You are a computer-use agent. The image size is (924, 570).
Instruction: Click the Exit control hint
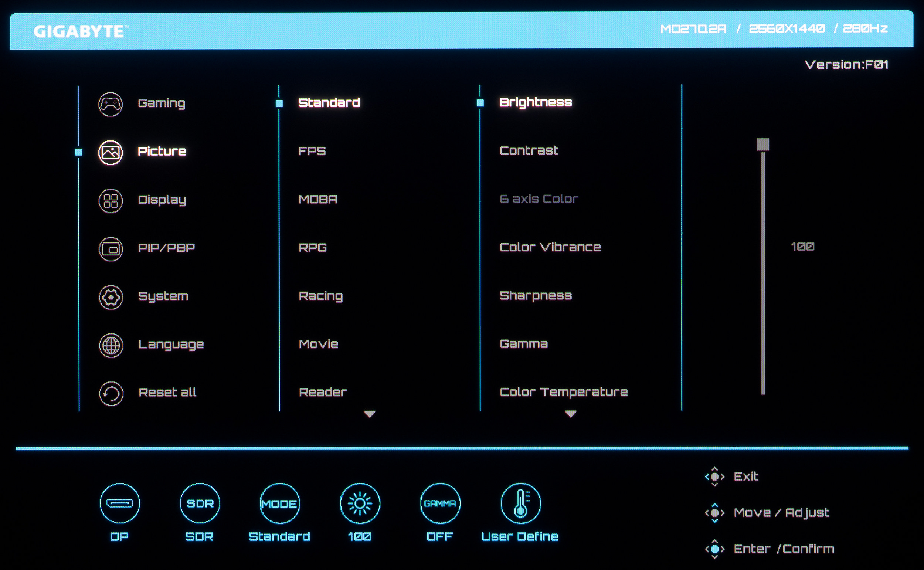(745, 476)
